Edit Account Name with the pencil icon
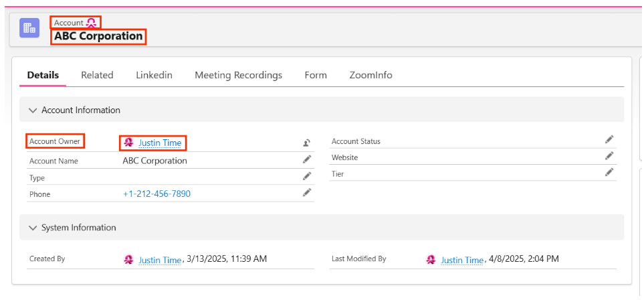The width and height of the screenshot is (644, 300). pyautogui.click(x=307, y=159)
